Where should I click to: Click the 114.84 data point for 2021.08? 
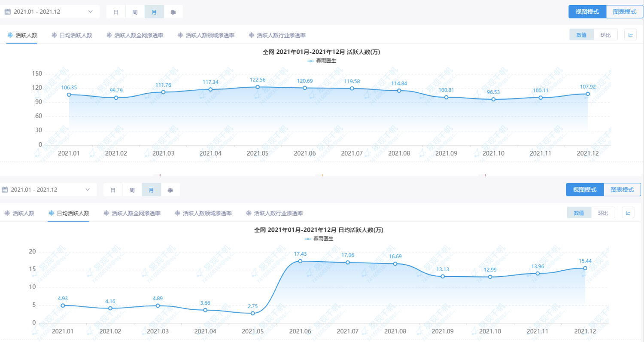399,91
